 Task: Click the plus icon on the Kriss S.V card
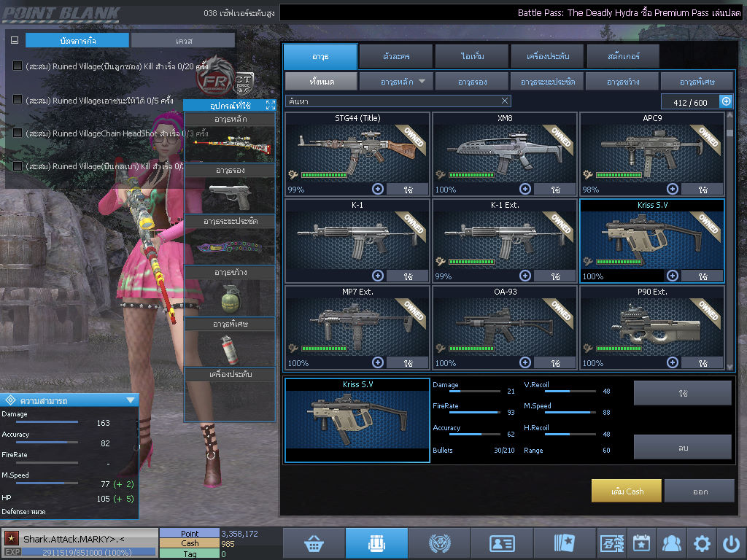(x=672, y=276)
